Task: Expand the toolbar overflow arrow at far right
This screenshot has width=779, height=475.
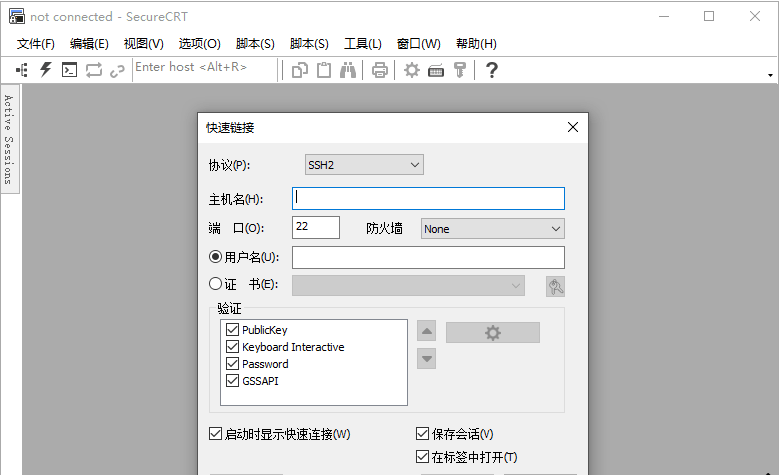Action: pos(770,75)
